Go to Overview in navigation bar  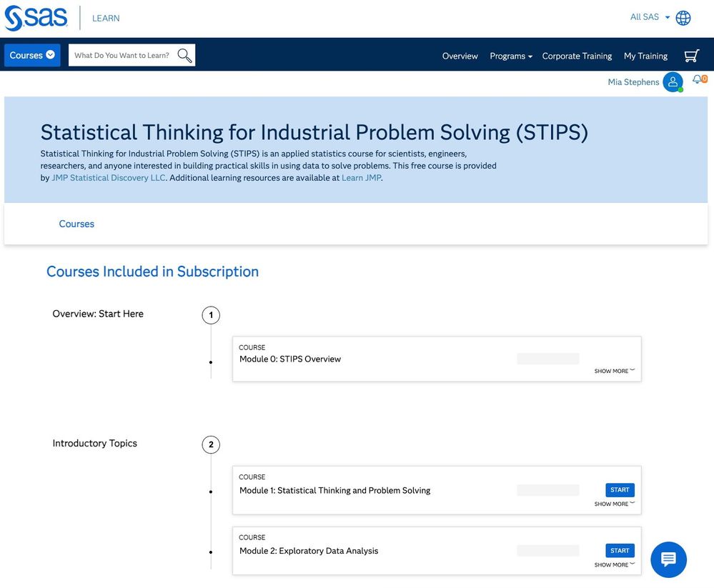tap(460, 56)
